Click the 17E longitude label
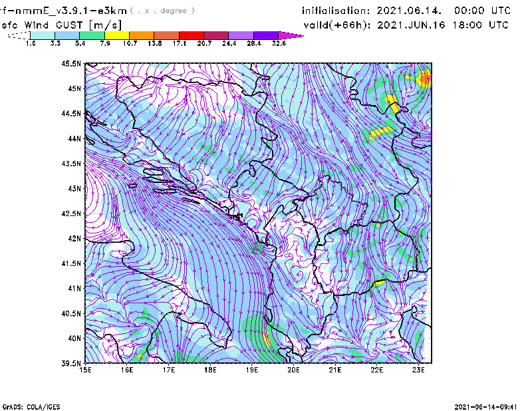This screenshot has height=411, width=532. 169,370
